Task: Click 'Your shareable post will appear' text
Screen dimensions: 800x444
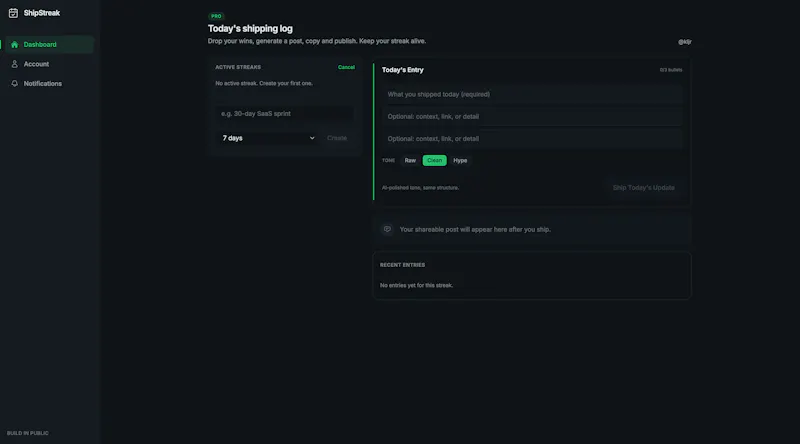Action: click(x=475, y=230)
